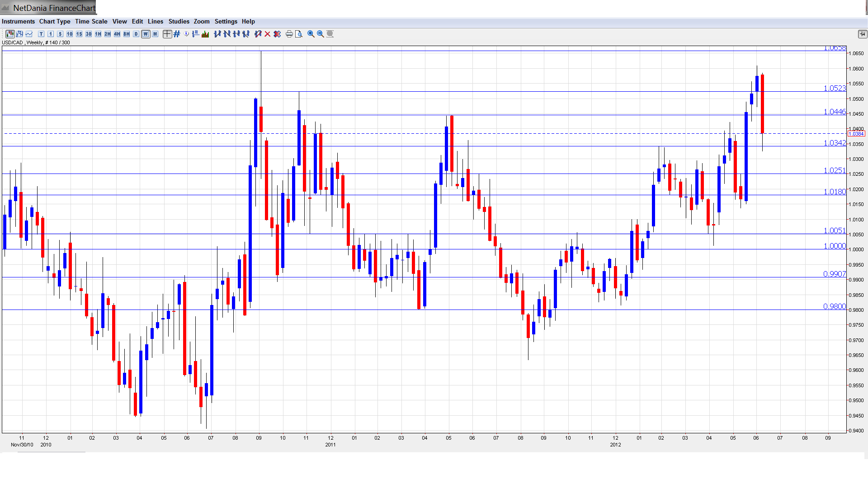The height and width of the screenshot is (488, 868).
Task: Click the red X delete line icon
Action: coord(268,34)
